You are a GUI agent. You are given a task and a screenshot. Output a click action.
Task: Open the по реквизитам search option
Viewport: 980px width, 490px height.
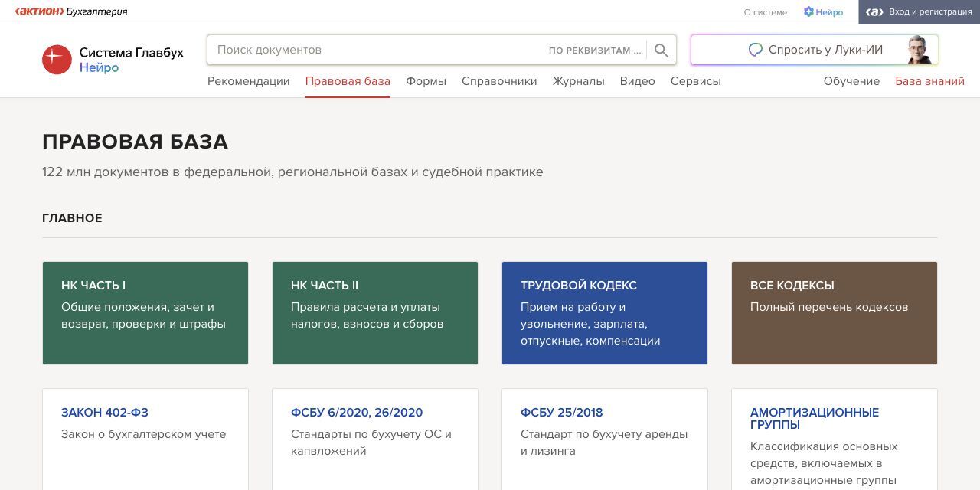pos(595,50)
